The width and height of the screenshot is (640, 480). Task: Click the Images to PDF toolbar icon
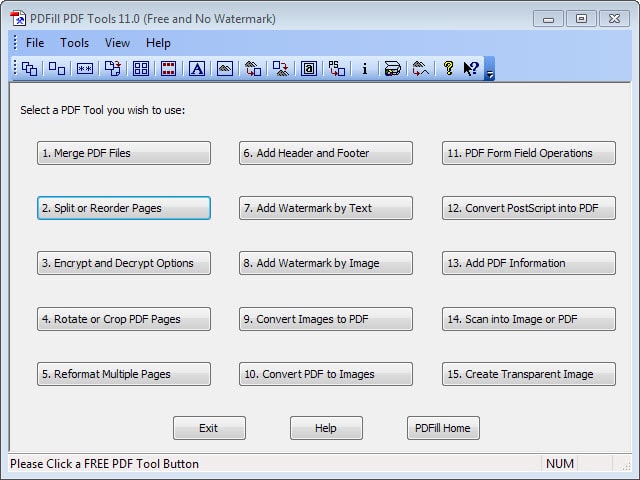click(x=253, y=69)
